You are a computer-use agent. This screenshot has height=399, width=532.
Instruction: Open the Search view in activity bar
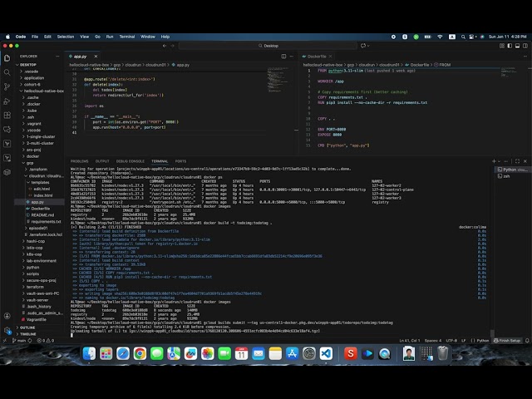[7, 72]
